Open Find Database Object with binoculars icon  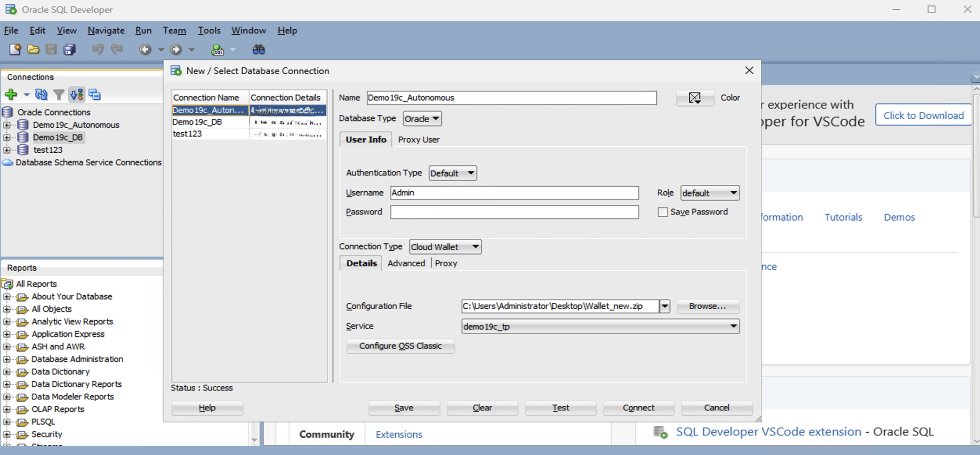click(x=259, y=49)
